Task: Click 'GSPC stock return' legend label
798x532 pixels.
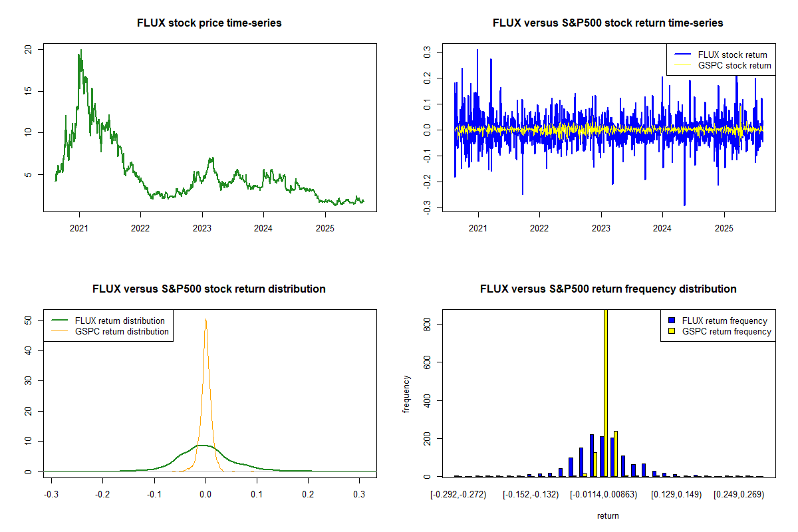Action: pos(734,65)
